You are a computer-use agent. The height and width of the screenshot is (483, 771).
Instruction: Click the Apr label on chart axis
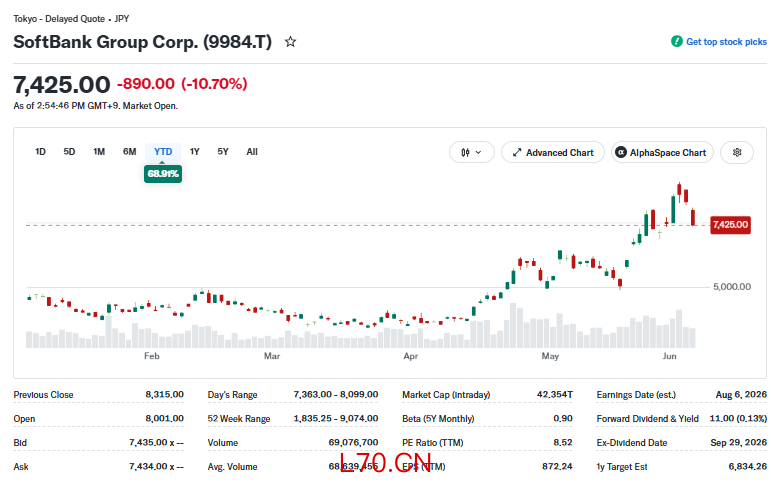coord(411,356)
